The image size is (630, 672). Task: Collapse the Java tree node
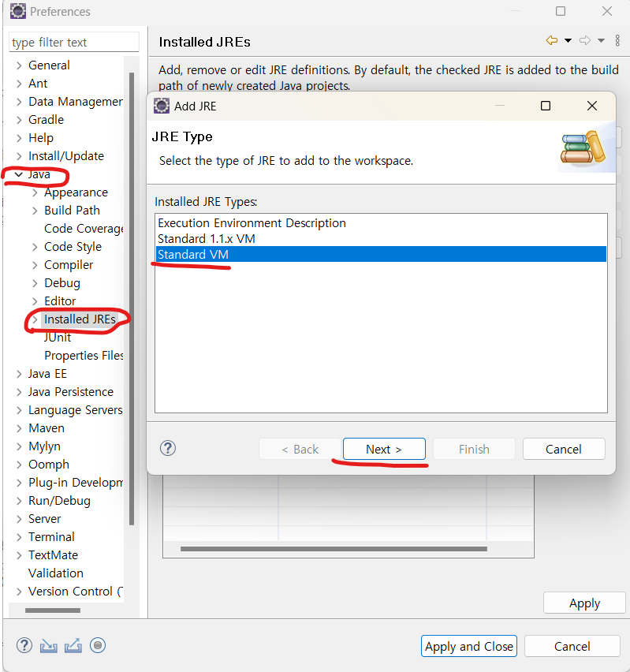pos(19,174)
